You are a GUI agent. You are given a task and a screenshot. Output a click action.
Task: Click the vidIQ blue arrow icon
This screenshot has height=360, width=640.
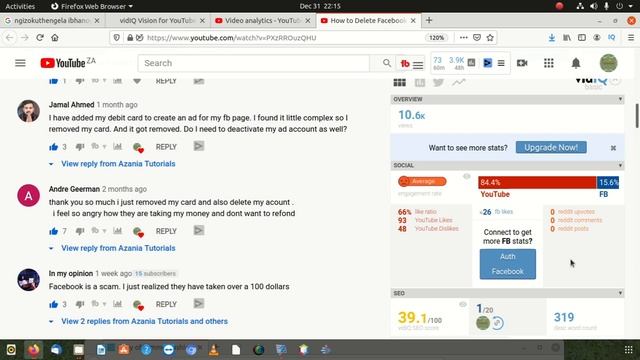[x=487, y=63]
